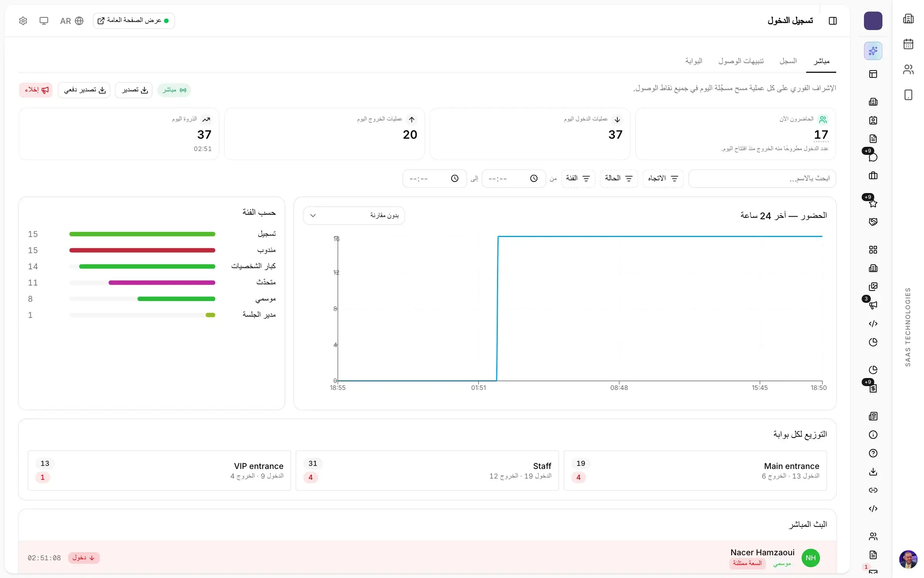The image size is (924, 578).
Task: Open the 'بدون مقارنة' comparison dropdown
Action: pyautogui.click(x=354, y=215)
